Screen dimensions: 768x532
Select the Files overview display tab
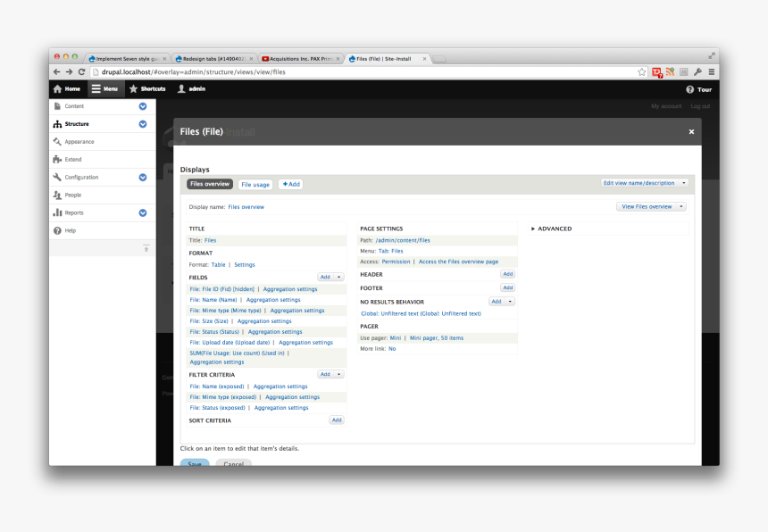[x=210, y=185]
